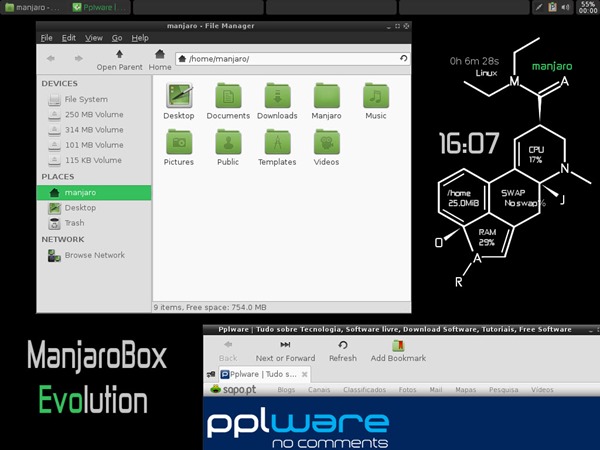Click the Mail link
Viewport: 600px width, 450px height.
point(436,390)
